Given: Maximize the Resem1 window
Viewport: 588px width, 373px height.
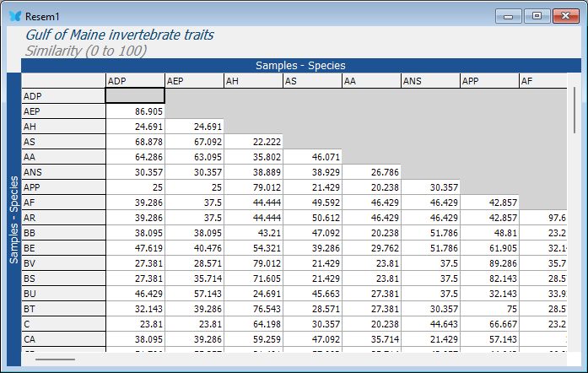Looking at the screenshot, I should [x=535, y=15].
